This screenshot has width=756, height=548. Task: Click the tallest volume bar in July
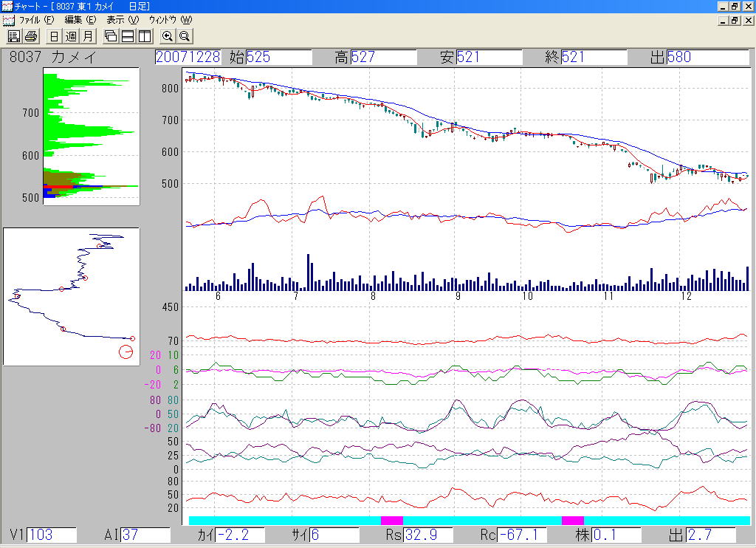(x=308, y=272)
